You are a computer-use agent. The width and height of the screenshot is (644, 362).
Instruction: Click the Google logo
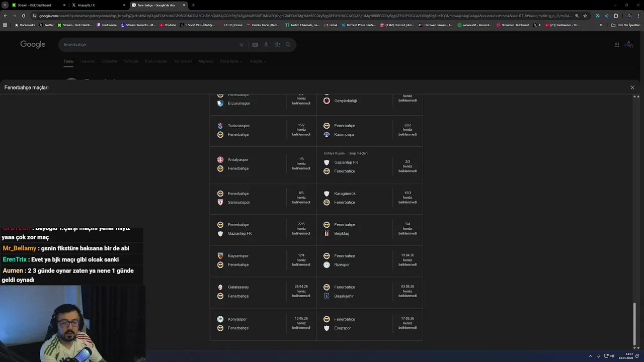coord(33,44)
